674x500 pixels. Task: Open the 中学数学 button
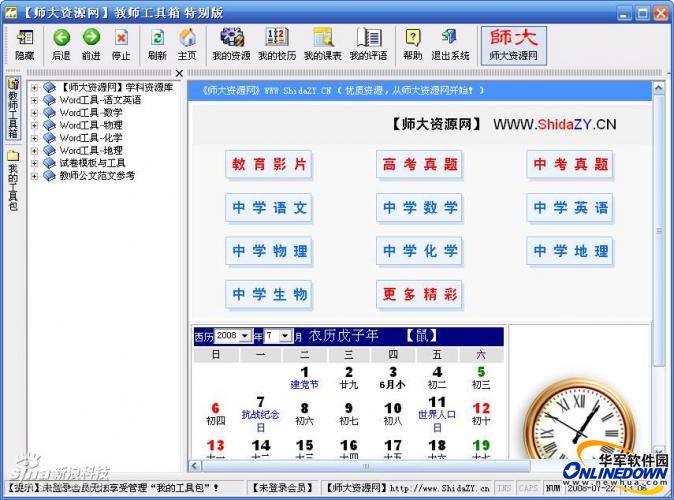420,208
